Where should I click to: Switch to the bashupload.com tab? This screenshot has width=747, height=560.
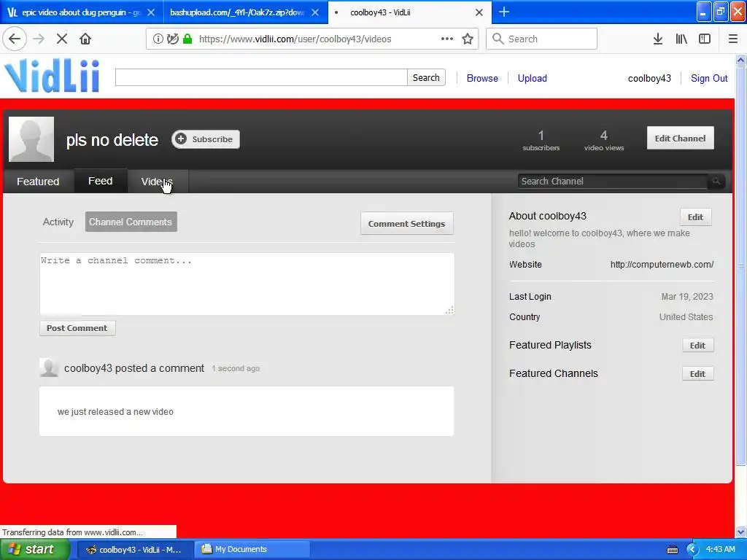[237, 12]
